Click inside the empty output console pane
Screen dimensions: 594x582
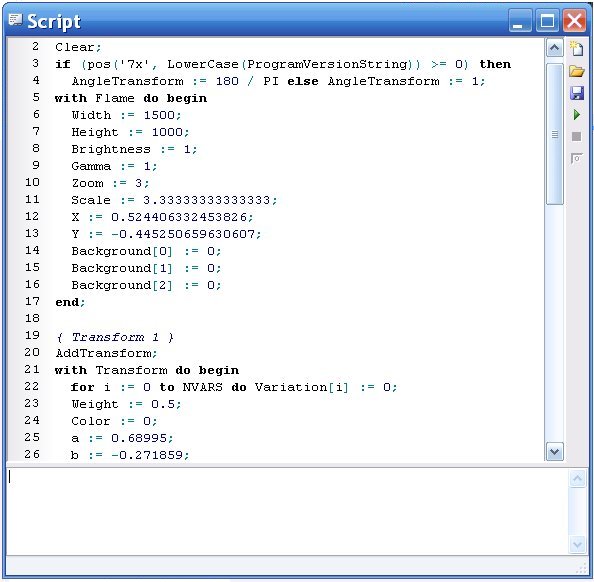tap(287, 512)
